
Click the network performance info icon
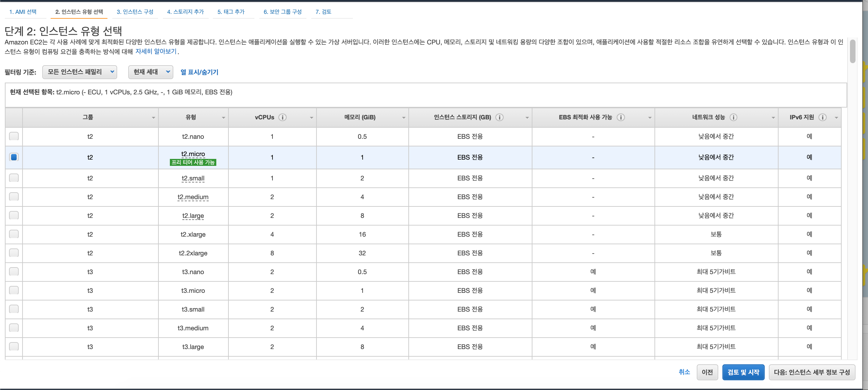733,117
